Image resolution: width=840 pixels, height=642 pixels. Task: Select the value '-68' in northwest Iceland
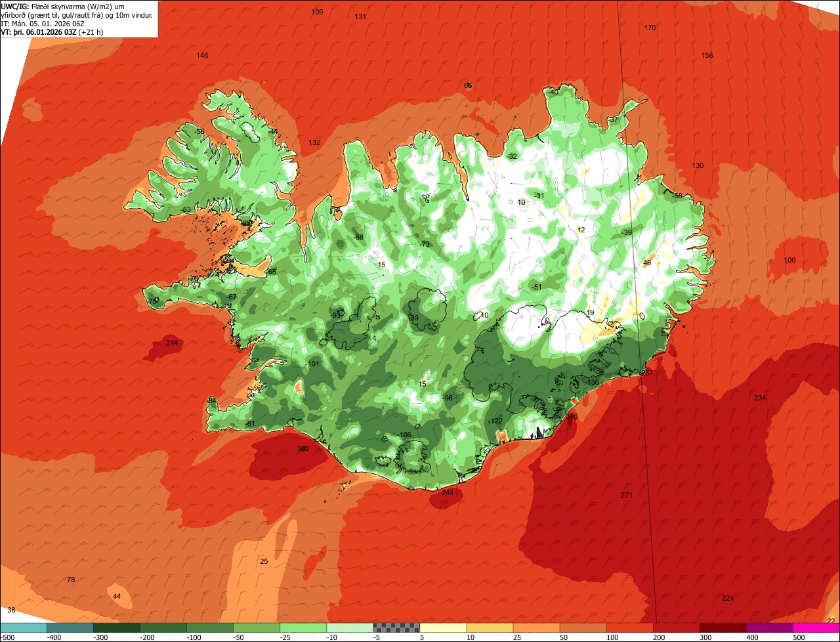pyautogui.click(x=358, y=237)
